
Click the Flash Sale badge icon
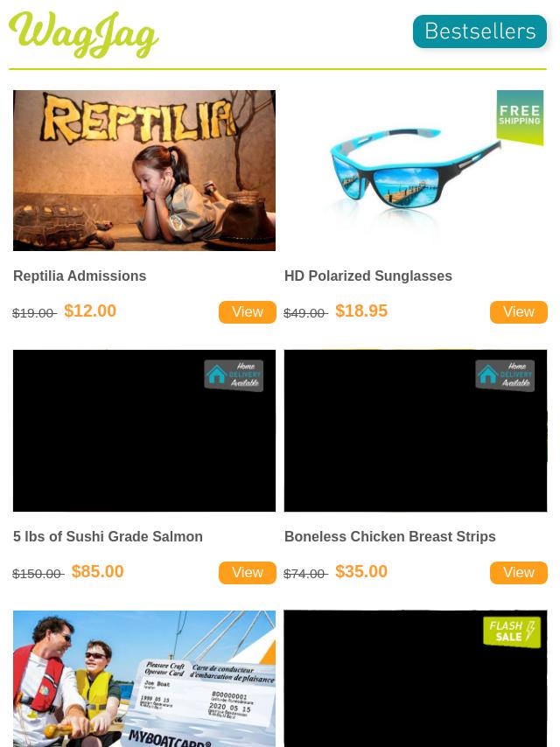[512, 632]
